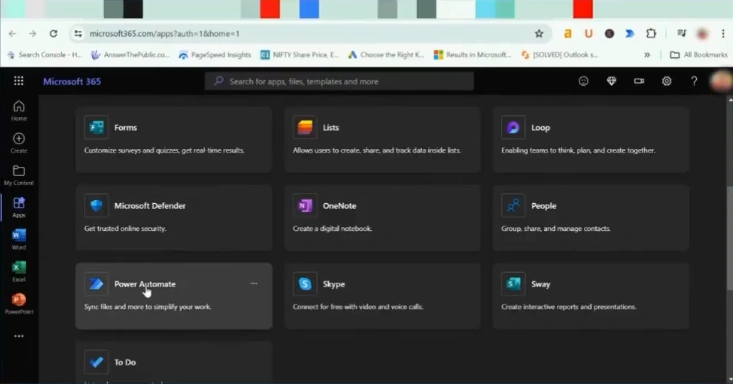Open the Microsoft Defender icon
Screen dimensions: 733x384
click(x=96, y=205)
